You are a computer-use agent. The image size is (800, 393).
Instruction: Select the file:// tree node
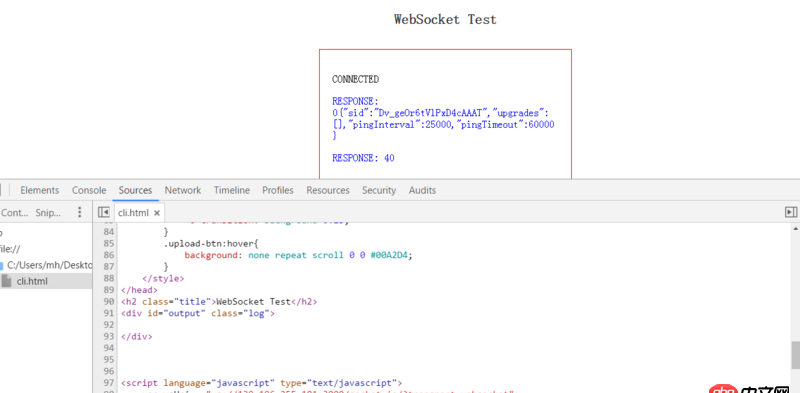[x=10, y=249]
